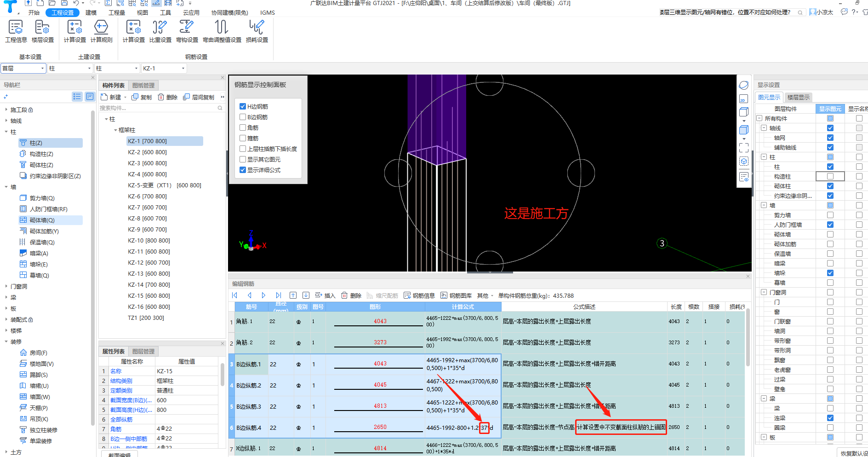Click 插入 in rebar edit toolbar
This screenshot has width=868, height=457.
click(x=325, y=295)
